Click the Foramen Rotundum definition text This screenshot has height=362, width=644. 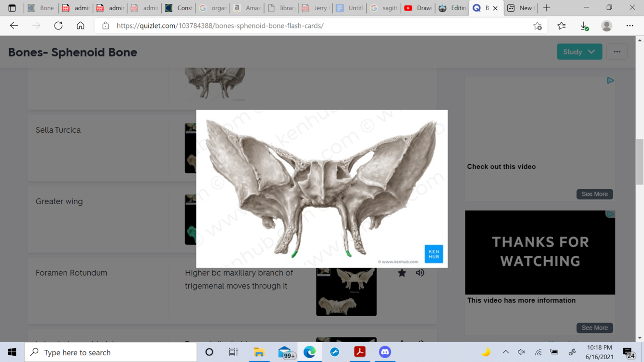point(239,279)
